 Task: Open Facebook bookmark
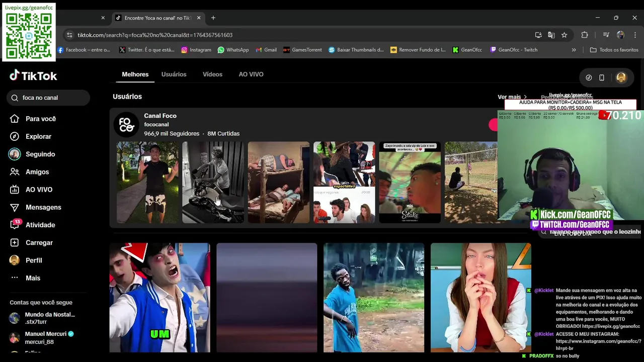84,50
